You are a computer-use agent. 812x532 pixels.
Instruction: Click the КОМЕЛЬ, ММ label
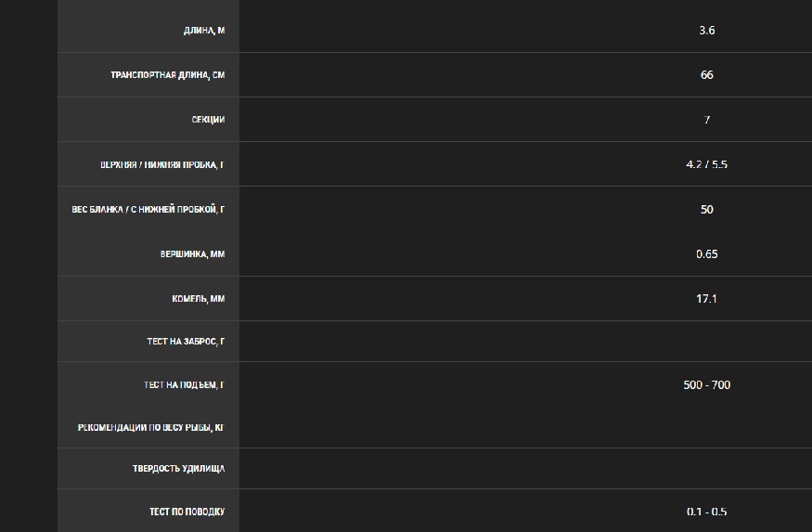(199, 298)
